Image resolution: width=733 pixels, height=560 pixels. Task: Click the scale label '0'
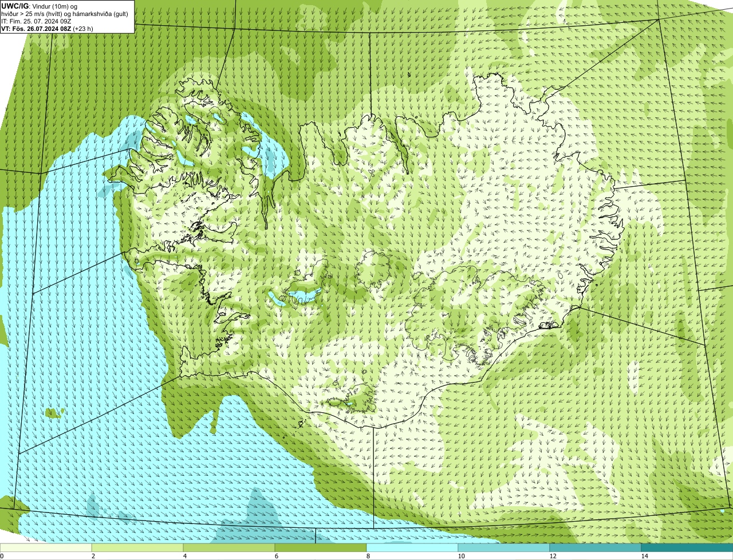coord(2,556)
